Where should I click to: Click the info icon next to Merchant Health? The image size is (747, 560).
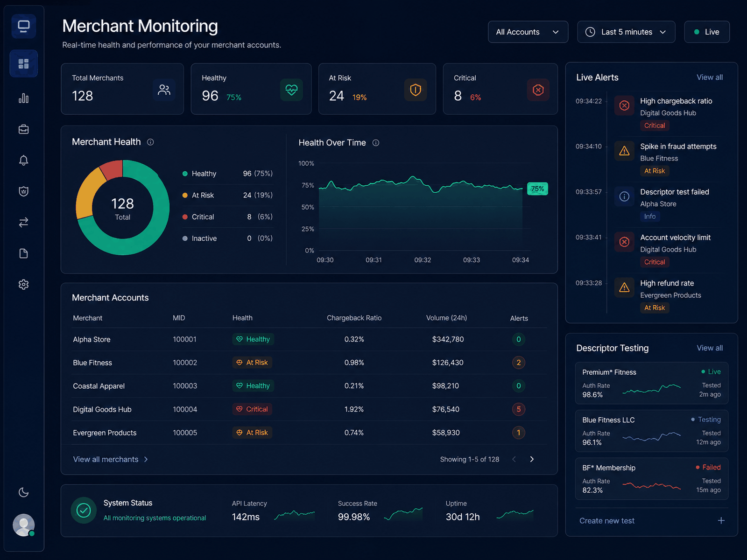click(150, 142)
